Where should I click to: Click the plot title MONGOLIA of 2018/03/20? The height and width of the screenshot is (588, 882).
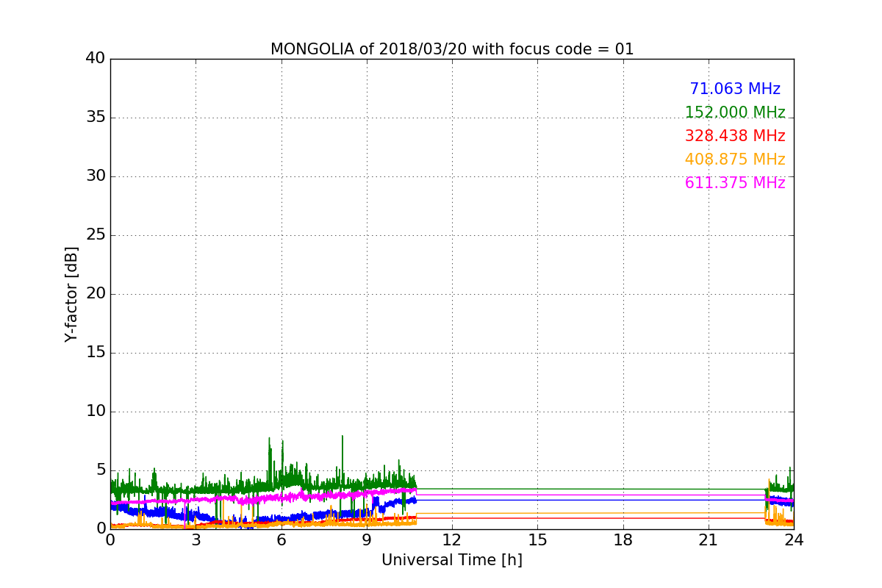click(452, 49)
